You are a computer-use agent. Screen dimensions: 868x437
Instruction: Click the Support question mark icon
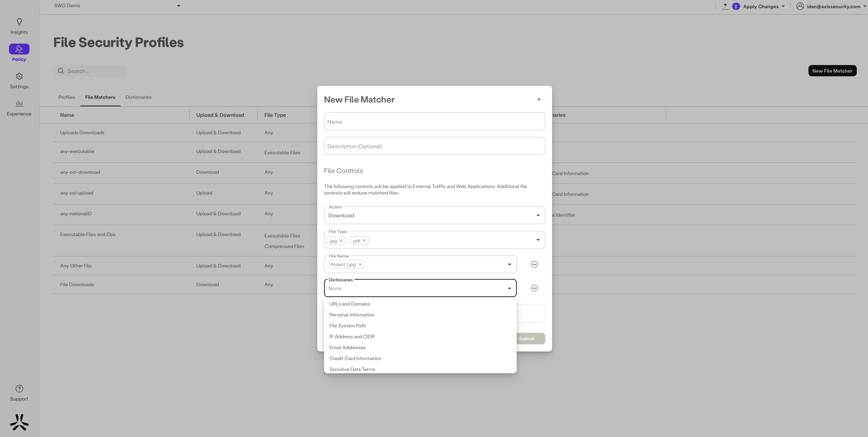point(19,389)
